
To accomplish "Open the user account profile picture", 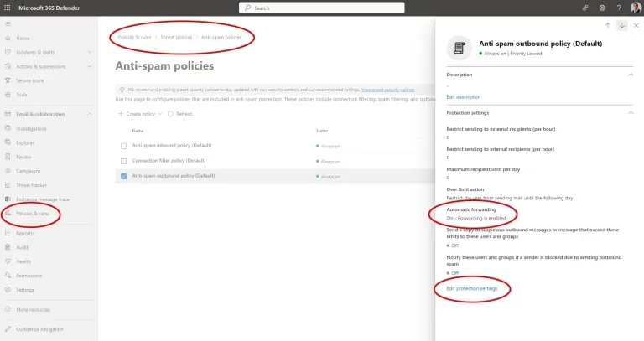I will 636,8.
